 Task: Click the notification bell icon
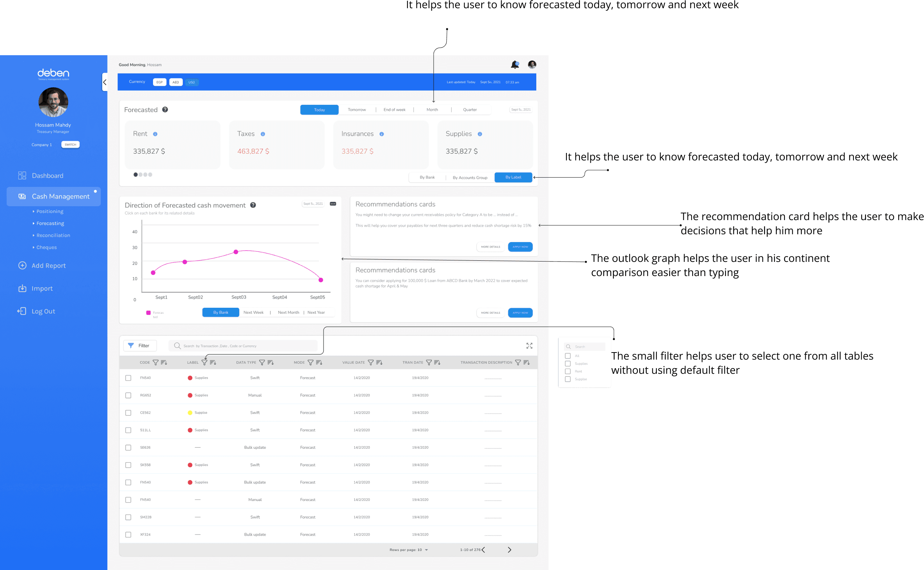(x=515, y=65)
